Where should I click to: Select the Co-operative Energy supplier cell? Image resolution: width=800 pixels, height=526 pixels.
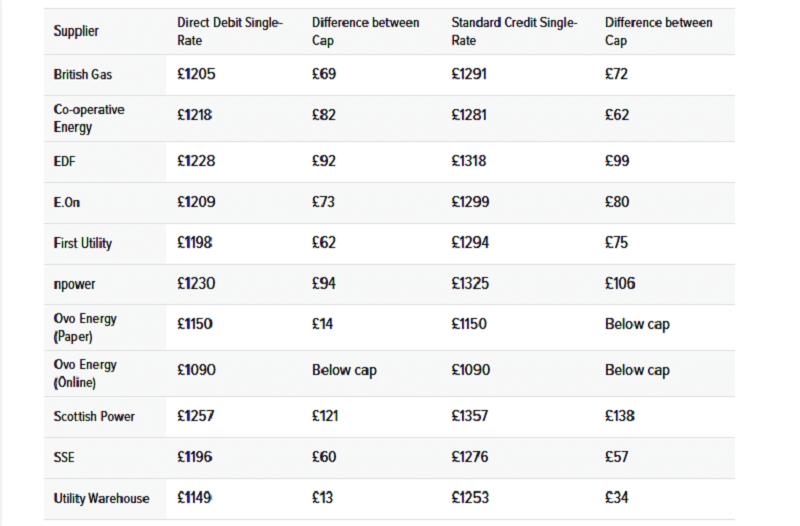pos(89,118)
